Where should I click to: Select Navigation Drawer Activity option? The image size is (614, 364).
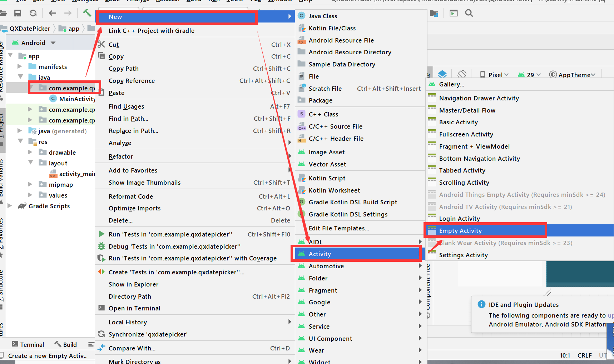point(520,98)
